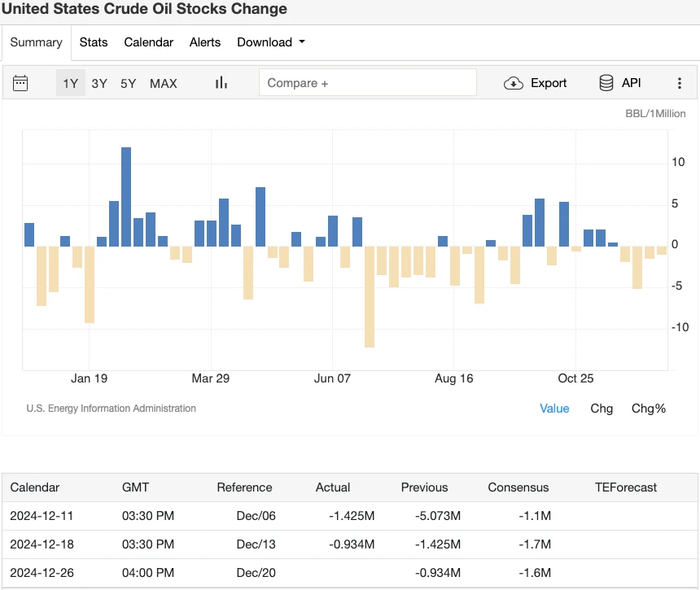Select the 3Y time range
Screen dimensions: 700x590
coord(98,83)
